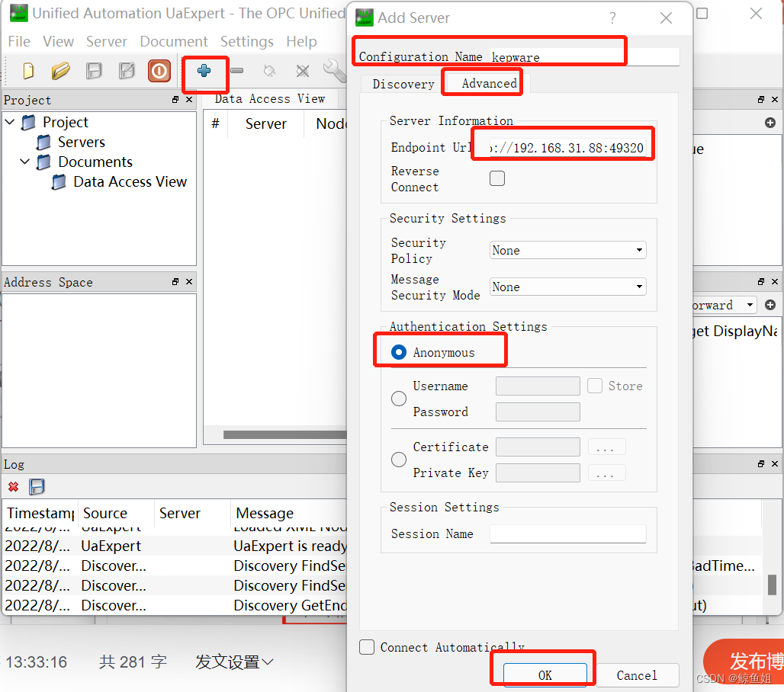The height and width of the screenshot is (692, 784).
Task: Open the Settings menu
Action: click(x=246, y=41)
